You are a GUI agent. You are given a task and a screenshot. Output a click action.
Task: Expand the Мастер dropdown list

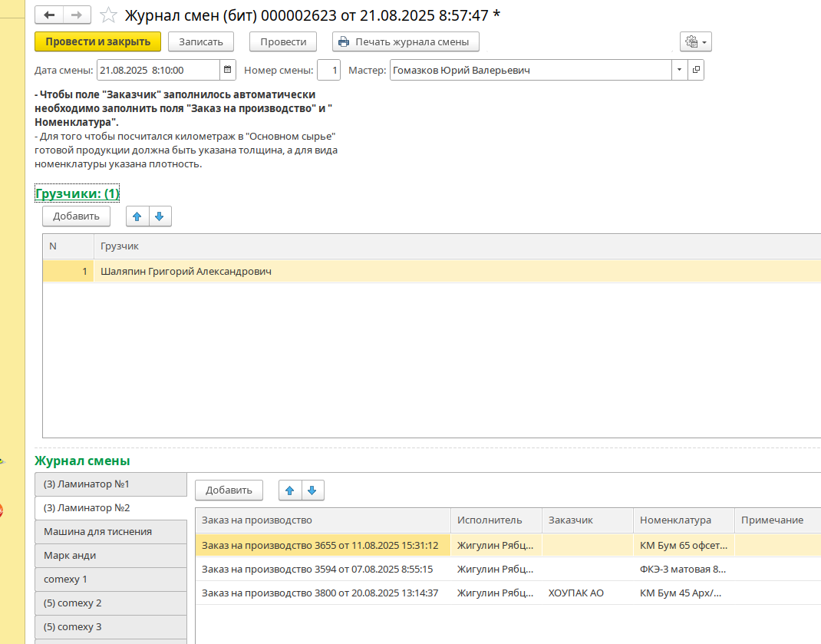pyautogui.click(x=679, y=70)
